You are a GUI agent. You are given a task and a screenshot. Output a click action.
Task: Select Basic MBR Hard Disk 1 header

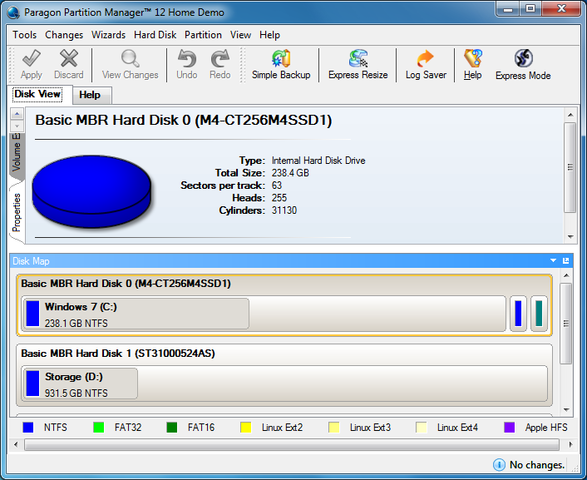[118, 353]
